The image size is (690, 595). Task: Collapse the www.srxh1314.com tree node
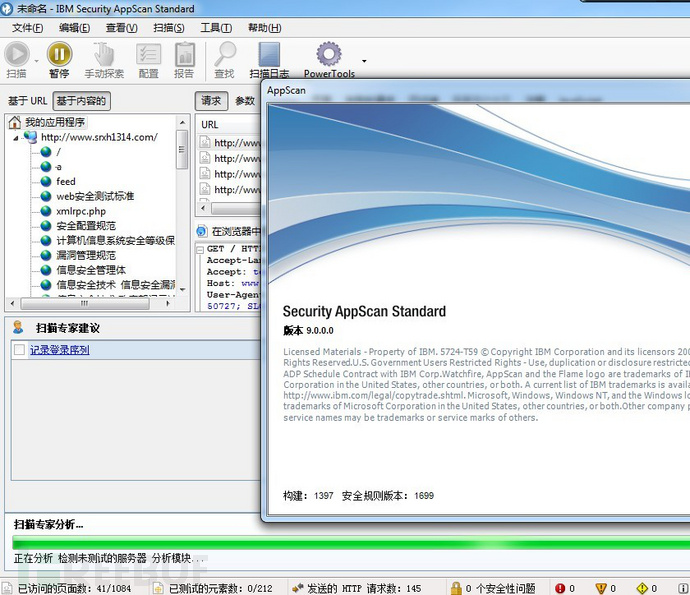(16, 138)
